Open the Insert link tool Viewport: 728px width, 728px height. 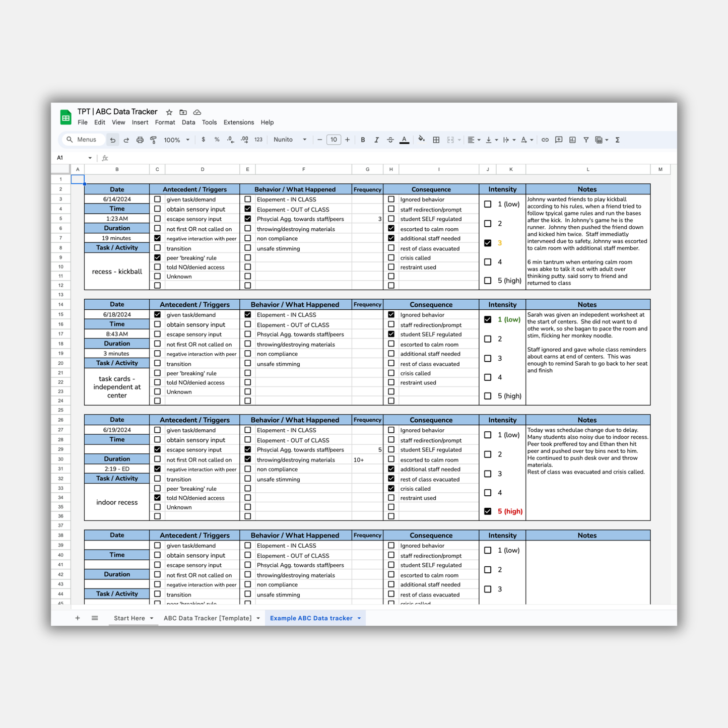point(545,140)
